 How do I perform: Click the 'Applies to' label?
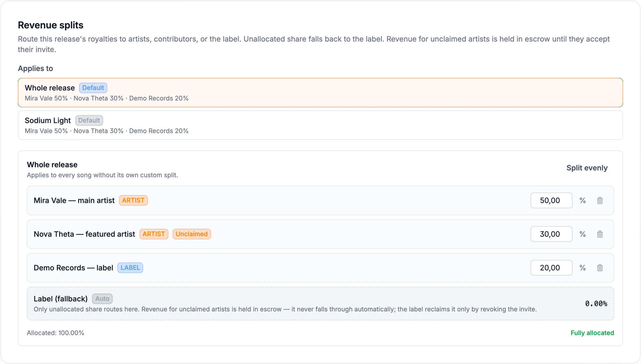pos(35,68)
